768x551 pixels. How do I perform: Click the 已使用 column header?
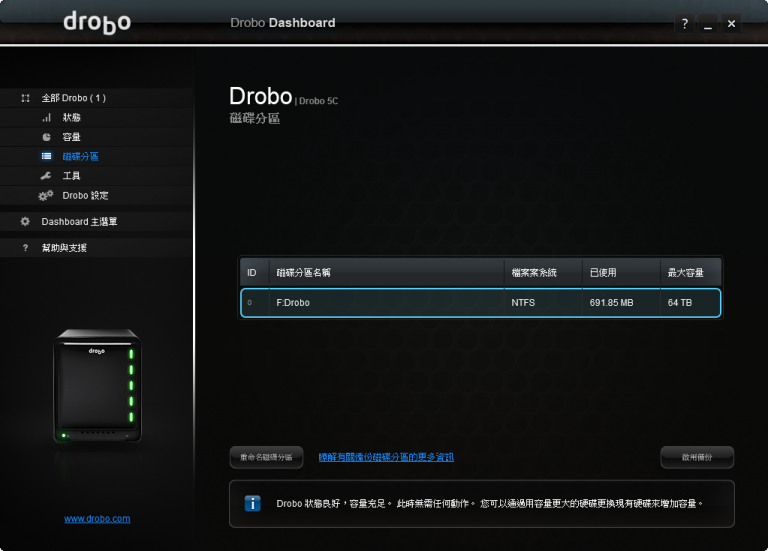click(x=621, y=273)
